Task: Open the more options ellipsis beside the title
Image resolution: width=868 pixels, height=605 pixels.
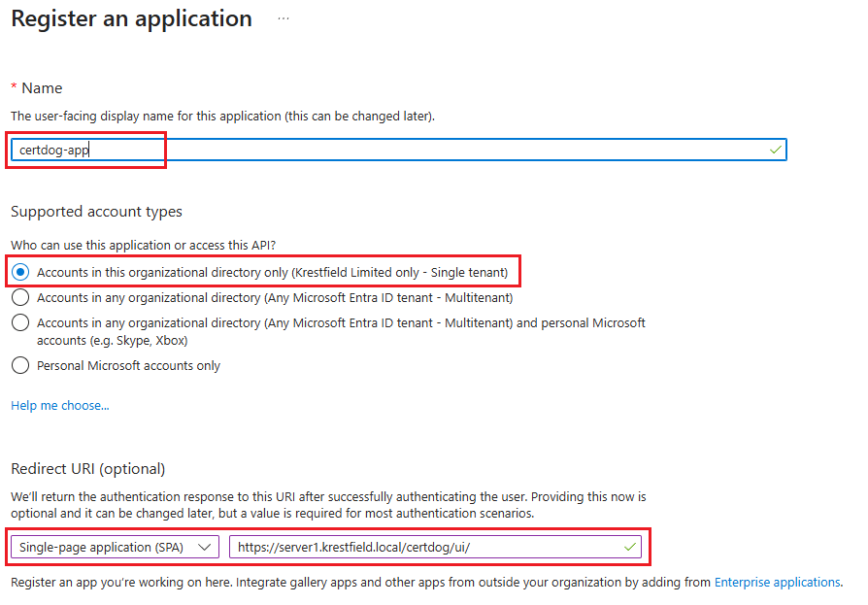Action: coord(284,18)
